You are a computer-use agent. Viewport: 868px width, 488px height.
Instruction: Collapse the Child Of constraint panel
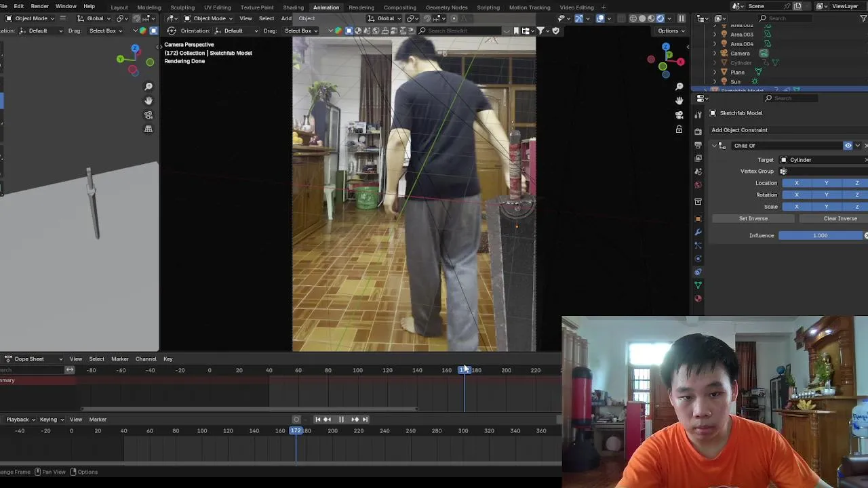pos(714,146)
